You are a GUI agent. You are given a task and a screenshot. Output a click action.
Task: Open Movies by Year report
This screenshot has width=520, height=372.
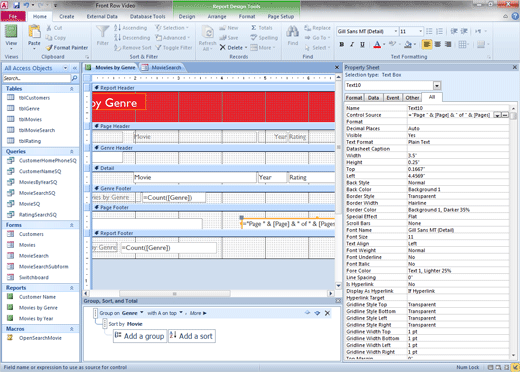(36, 318)
